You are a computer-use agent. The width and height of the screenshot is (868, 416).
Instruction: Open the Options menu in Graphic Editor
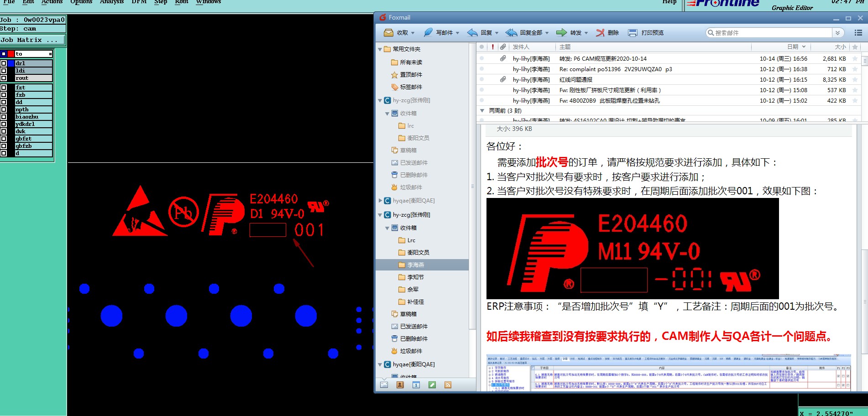[x=81, y=2]
